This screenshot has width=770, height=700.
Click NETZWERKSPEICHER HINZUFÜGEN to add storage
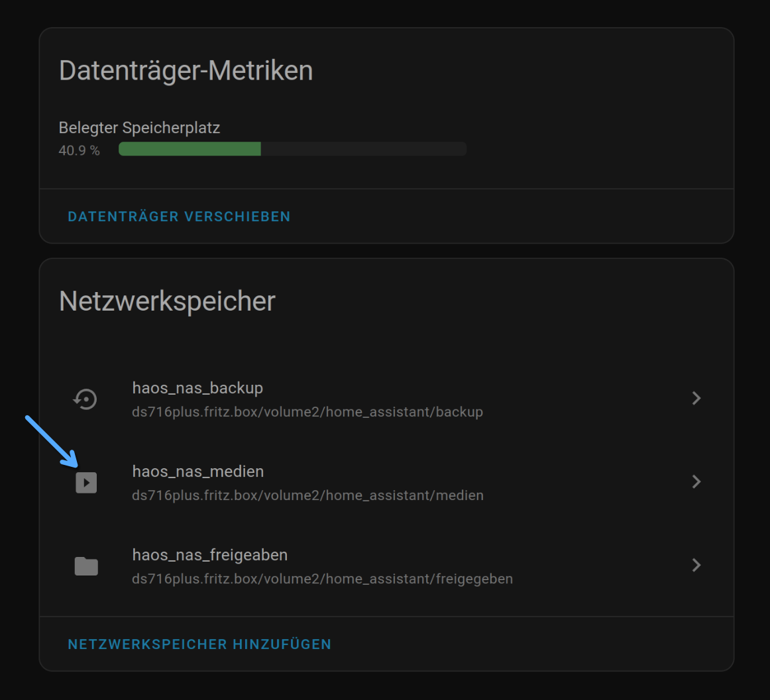pyautogui.click(x=199, y=644)
